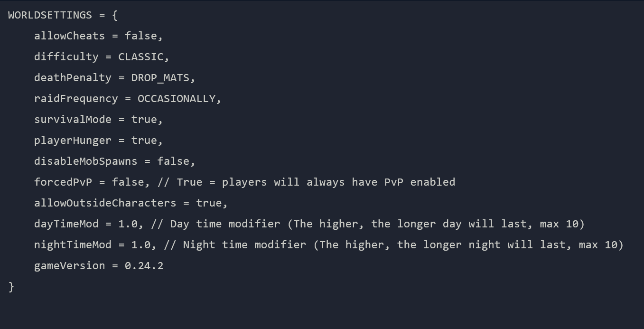Image resolution: width=644 pixels, height=329 pixels.
Task: Click the Night time modifier comment
Action: tap(393, 245)
